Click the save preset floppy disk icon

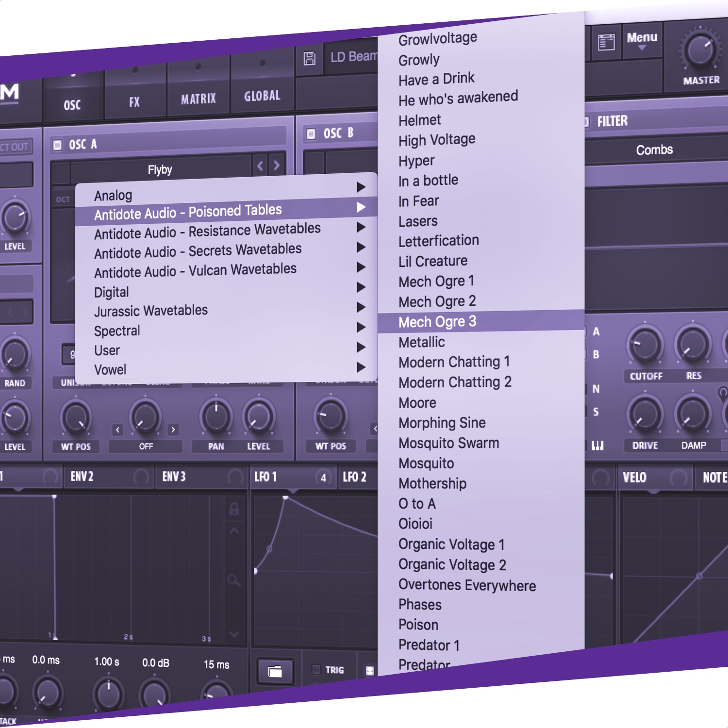(309, 59)
